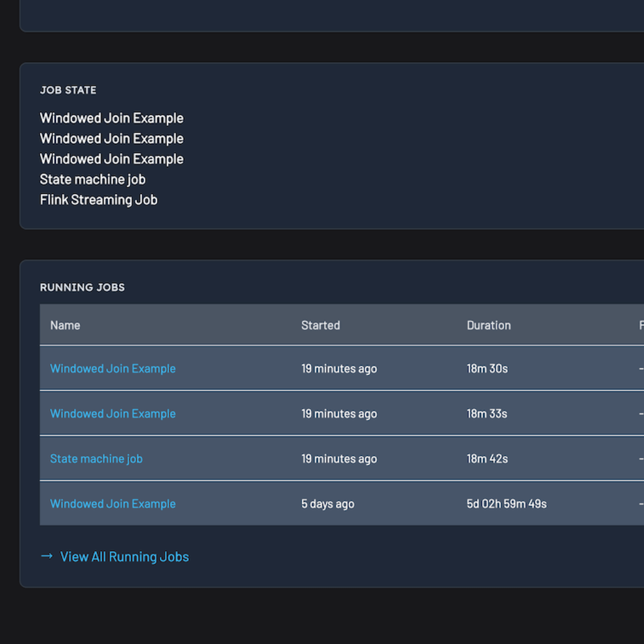644x644 pixels.
Task: Click the Job State panel heading
Action: pyautogui.click(x=68, y=90)
